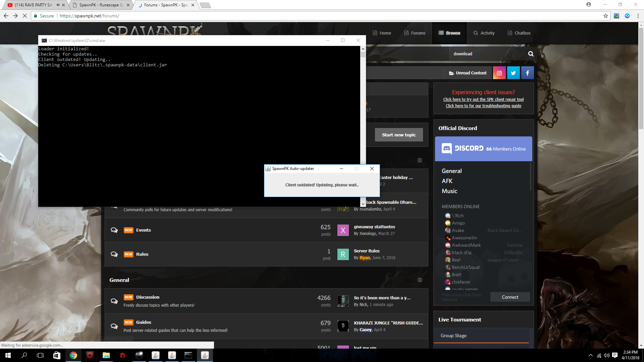Click the forum search field containing download

[488, 54]
